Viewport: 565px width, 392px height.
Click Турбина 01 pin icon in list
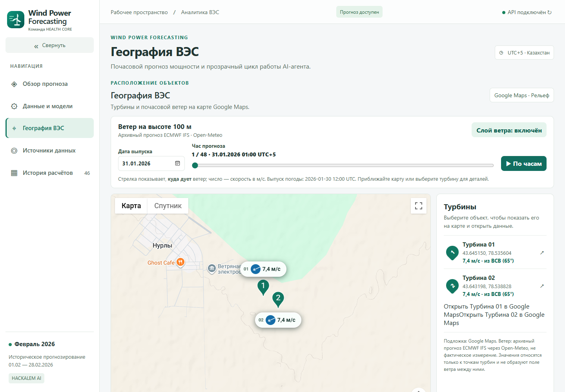pos(452,253)
